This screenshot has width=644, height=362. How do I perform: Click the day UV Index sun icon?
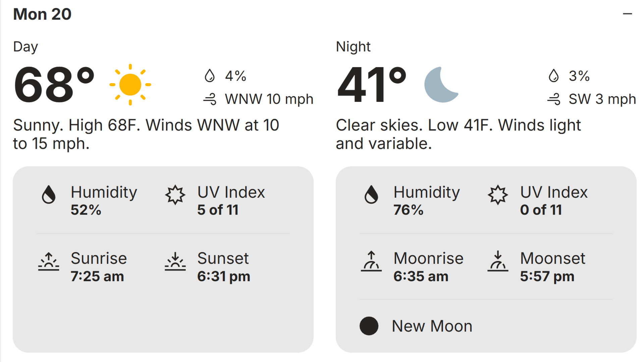175,194
